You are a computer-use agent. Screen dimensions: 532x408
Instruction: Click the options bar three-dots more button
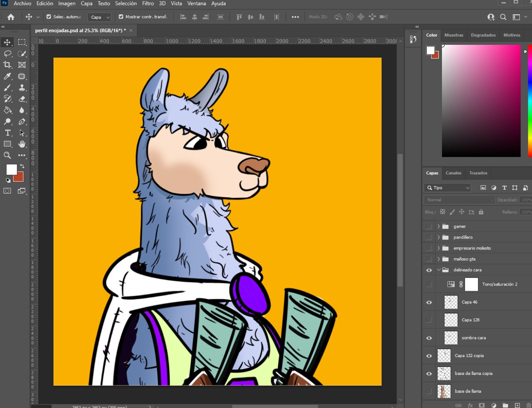point(295,17)
